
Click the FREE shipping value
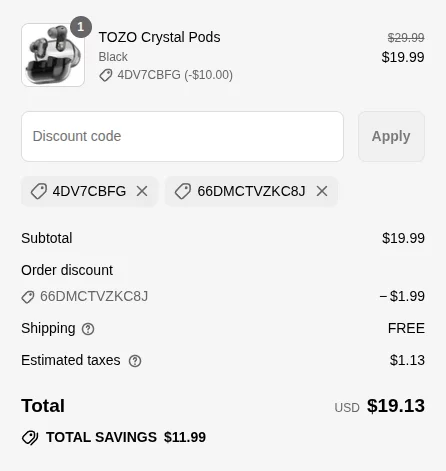tap(406, 328)
